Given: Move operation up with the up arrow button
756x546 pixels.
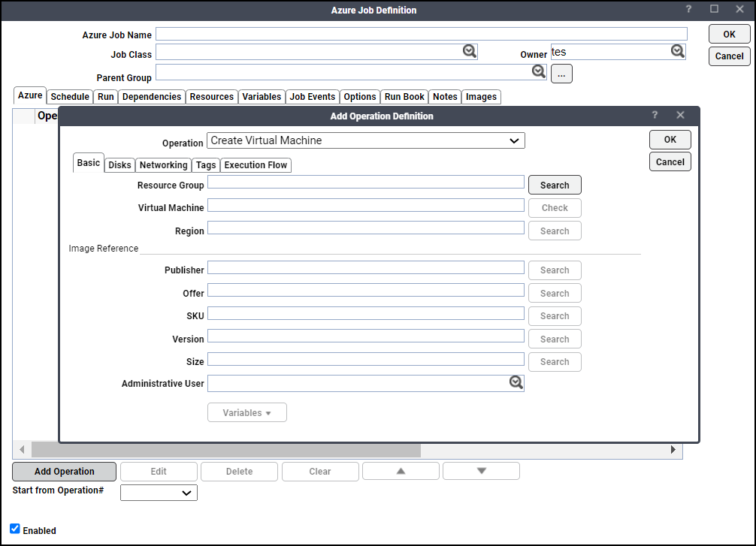Looking at the screenshot, I should click(401, 471).
